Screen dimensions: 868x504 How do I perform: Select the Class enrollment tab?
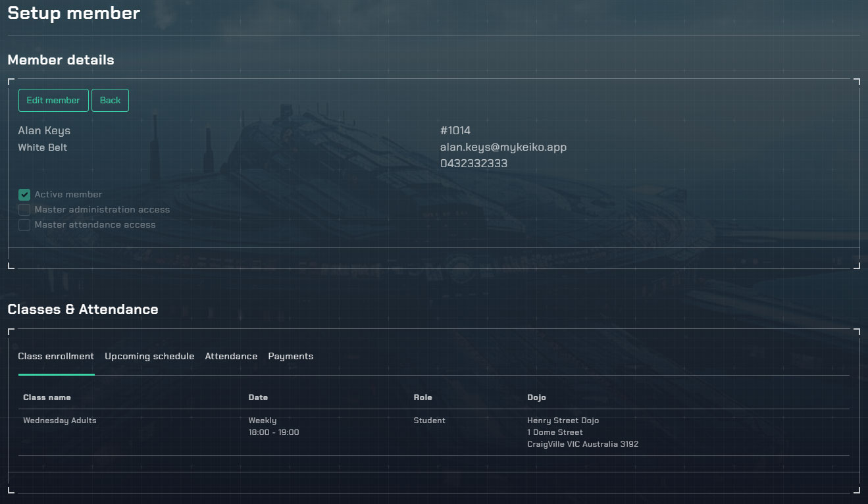click(x=56, y=357)
